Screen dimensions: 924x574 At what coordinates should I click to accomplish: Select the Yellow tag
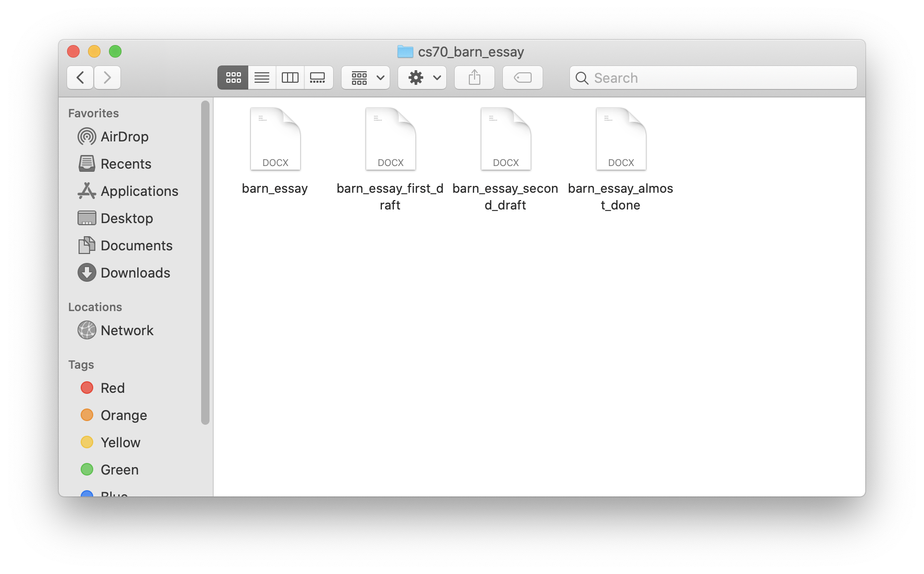click(120, 442)
